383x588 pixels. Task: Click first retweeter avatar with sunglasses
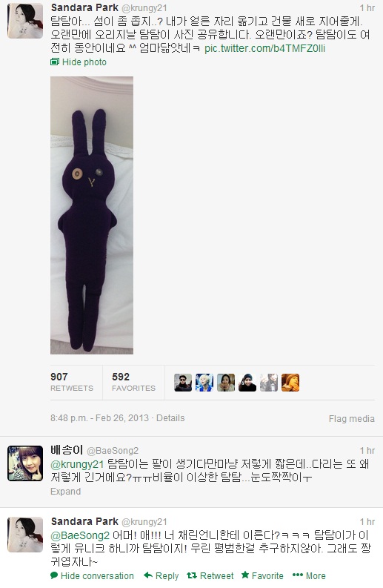point(183,383)
